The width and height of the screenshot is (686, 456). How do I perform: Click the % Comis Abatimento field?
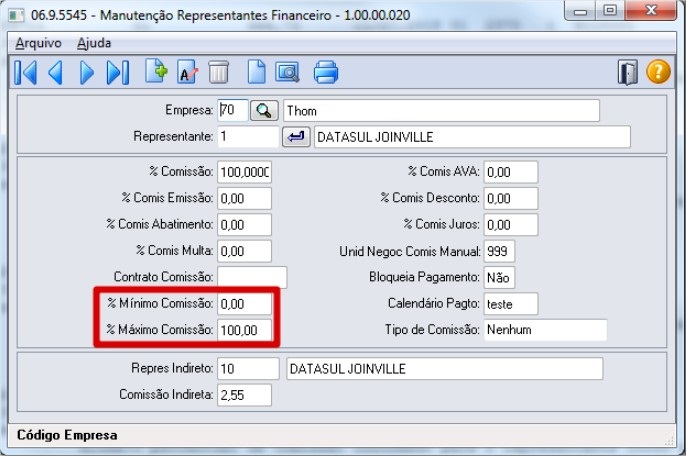[x=244, y=224]
